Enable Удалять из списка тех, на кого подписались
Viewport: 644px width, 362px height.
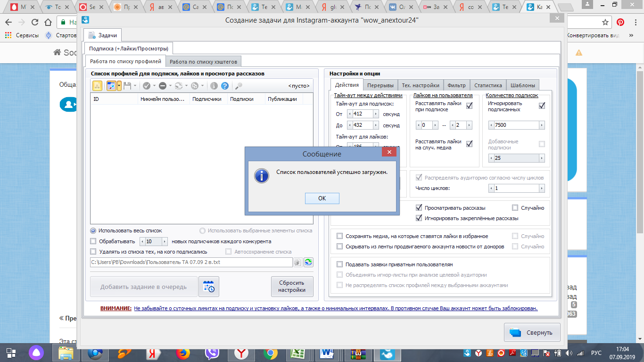93,252
